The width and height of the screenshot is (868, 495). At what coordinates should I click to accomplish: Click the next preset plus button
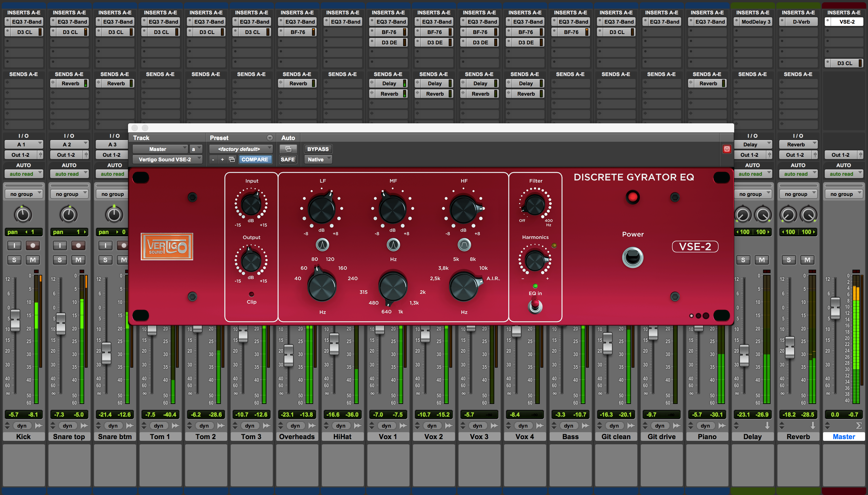[x=222, y=159]
